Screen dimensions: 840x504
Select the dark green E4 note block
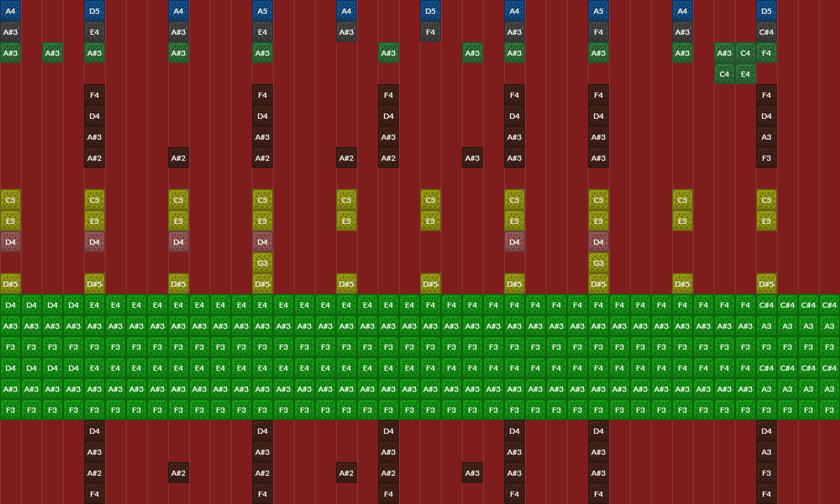click(x=745, y=74)
